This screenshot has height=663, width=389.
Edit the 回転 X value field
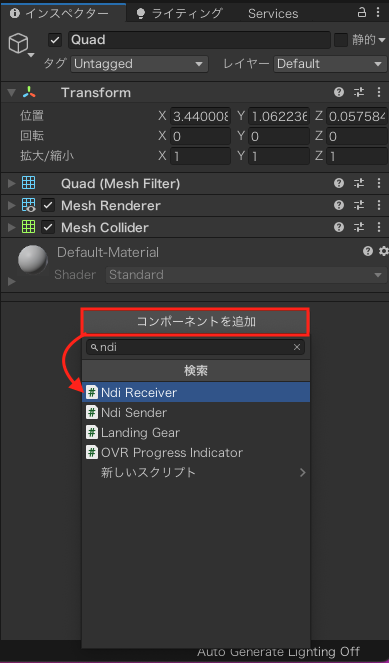click(200, 136)
